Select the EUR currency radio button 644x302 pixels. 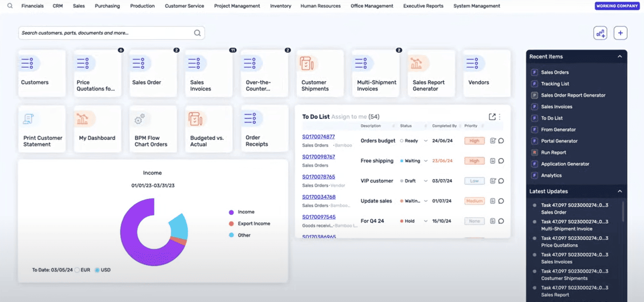click(77, 270)
